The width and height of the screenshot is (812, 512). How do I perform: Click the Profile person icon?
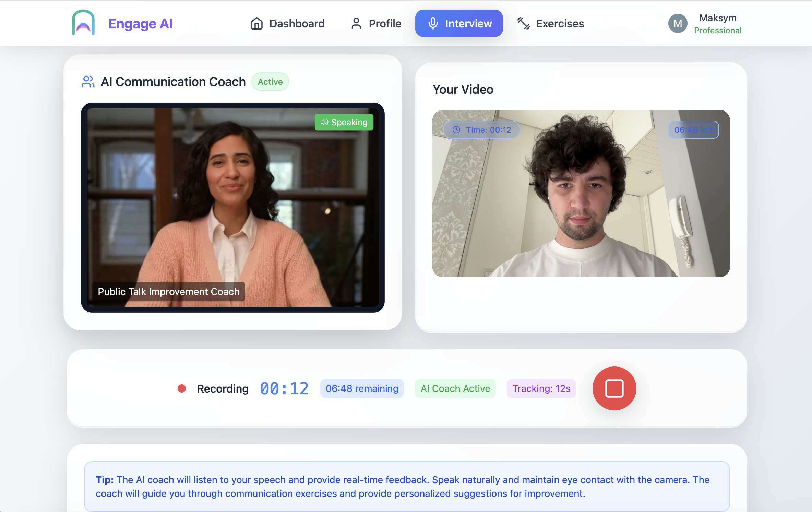(x=356, y=23)
